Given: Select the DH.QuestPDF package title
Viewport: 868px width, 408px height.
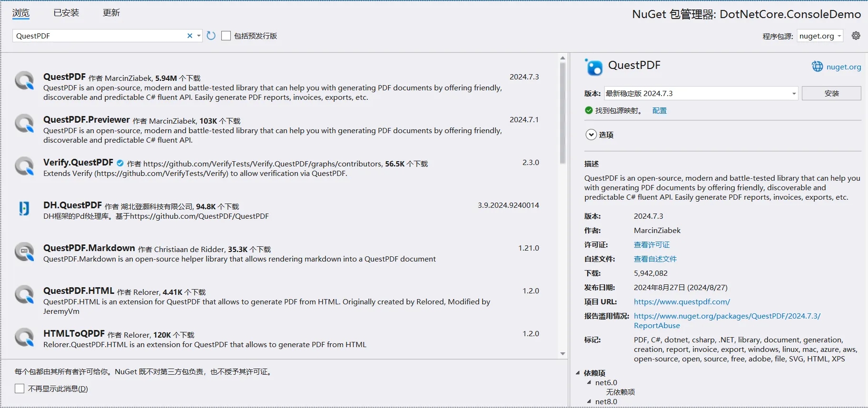Looking at the screenshot, I should tap(72, 205).
